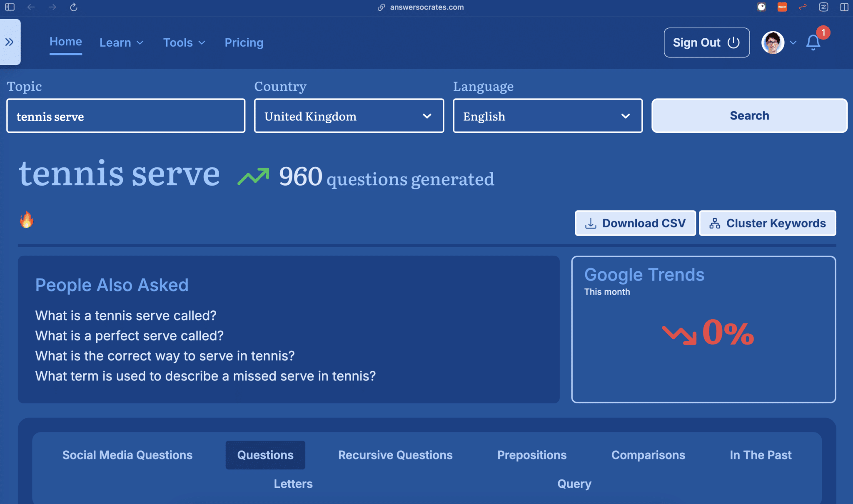The image size is (853, 504).
Task: Open the Learn dropdown menu
Action: click(121, 42)
